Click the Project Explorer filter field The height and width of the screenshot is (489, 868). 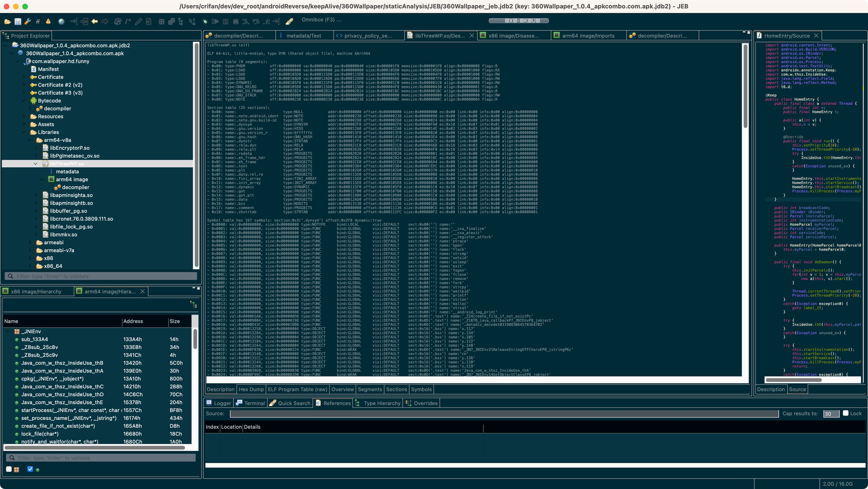(x=101, y=276)
